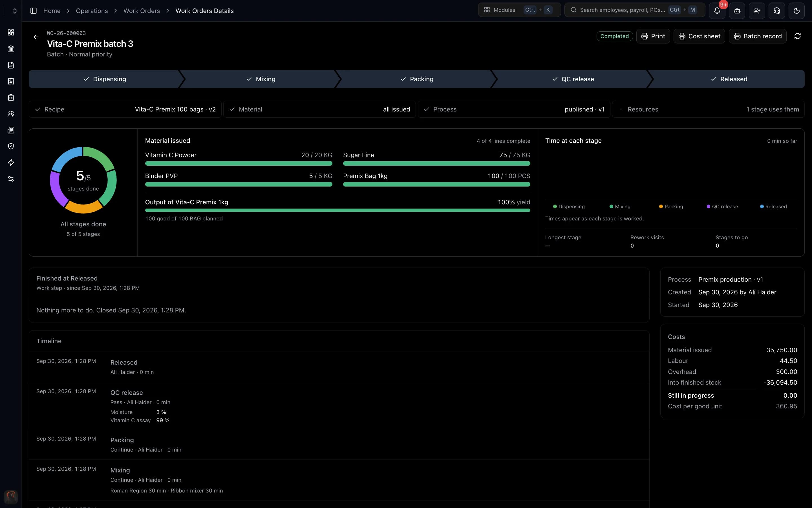Open the Resources checklist card
Image resolution: width=812 pixels, height=508 pixels.
(x=708, y=109)
